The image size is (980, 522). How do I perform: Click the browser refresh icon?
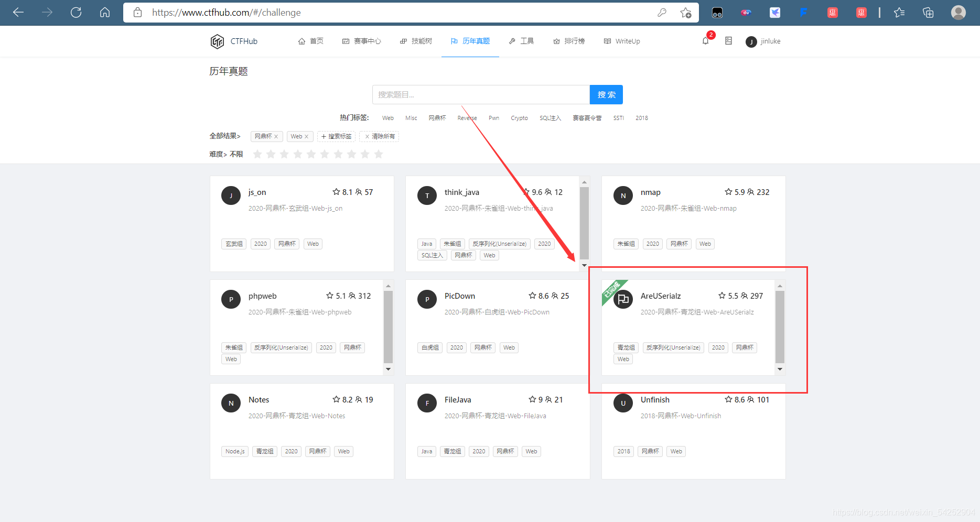pyautogui.click(x=76, y=12)
